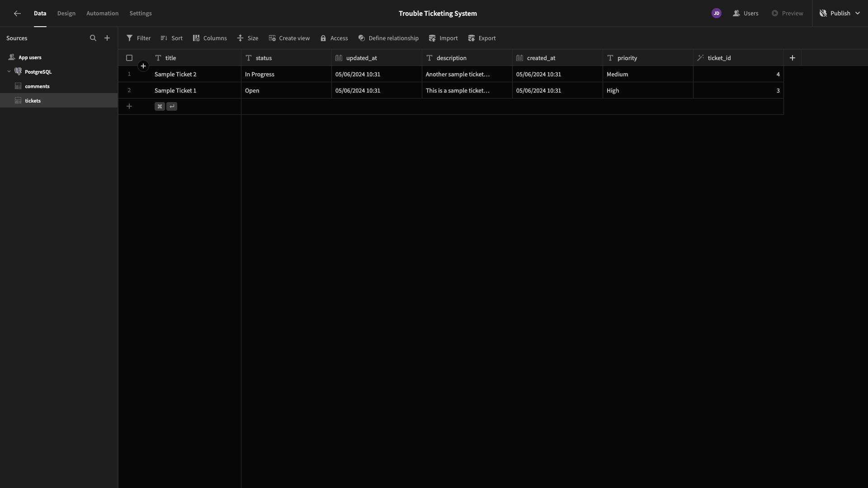This screenshot has height=488, width=868.
Task: Open the tickets table
Action: pos(59,101)
